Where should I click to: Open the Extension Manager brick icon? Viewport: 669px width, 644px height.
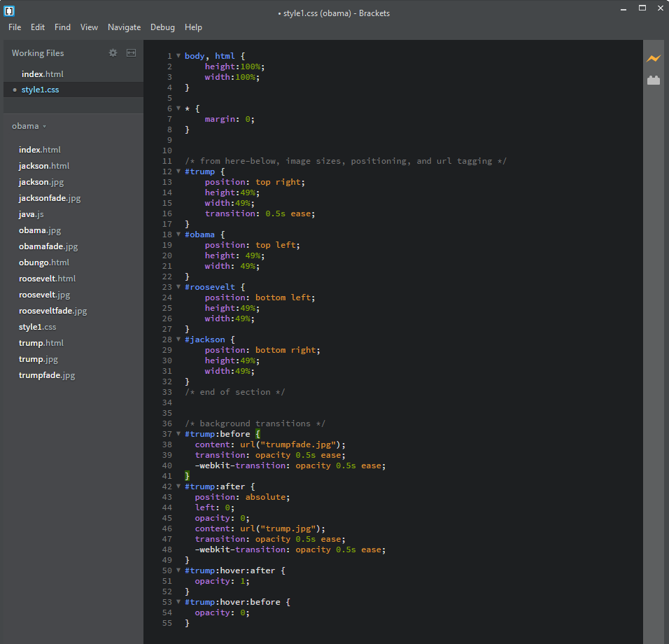(x=653, y=80)
